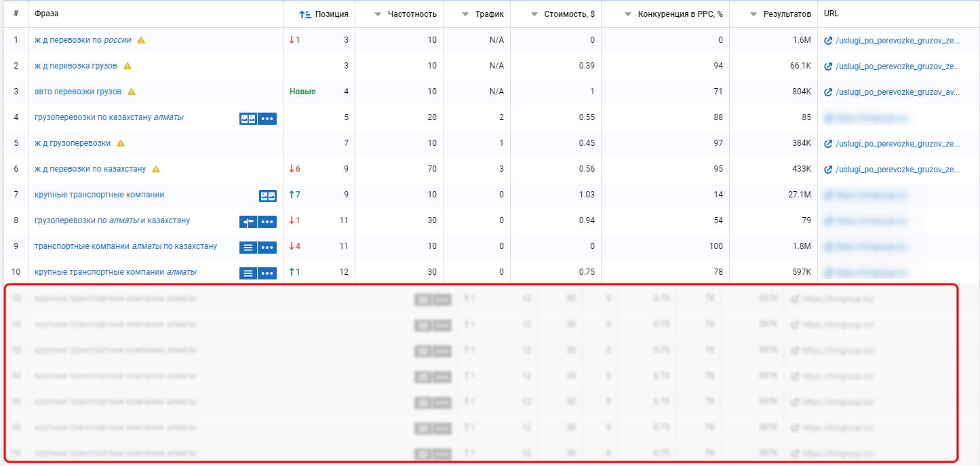Image resolution: width=980 pixels, height=466 pixels.
Task: Open row 3 URL ending in 'gruzov_av...'
Action: 897,92
